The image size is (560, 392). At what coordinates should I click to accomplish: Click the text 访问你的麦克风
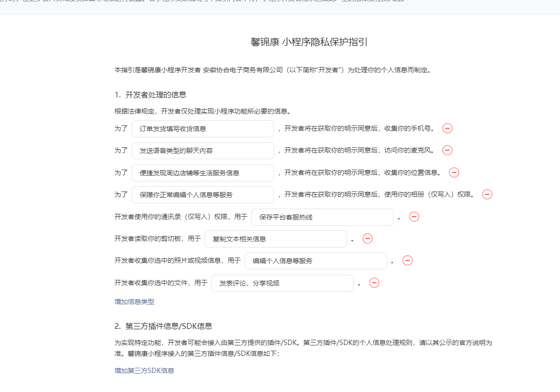[408, 150]
